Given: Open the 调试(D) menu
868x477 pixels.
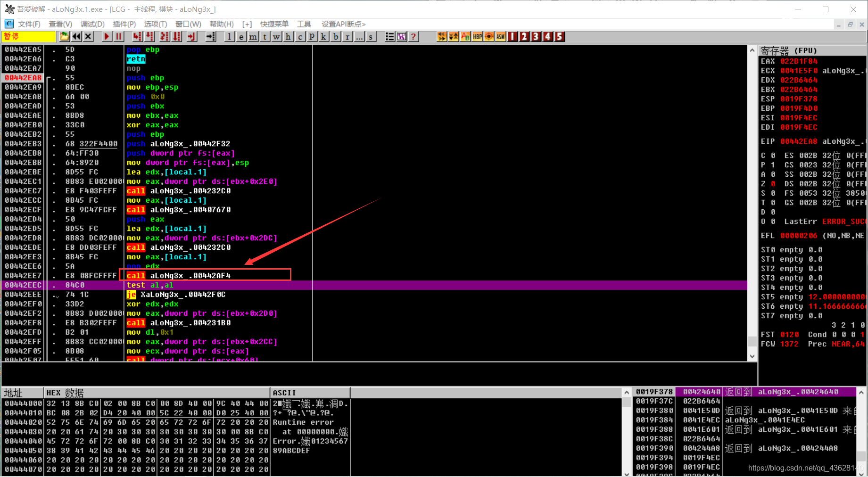Looking at the screenshot, I should coord(92,24).
